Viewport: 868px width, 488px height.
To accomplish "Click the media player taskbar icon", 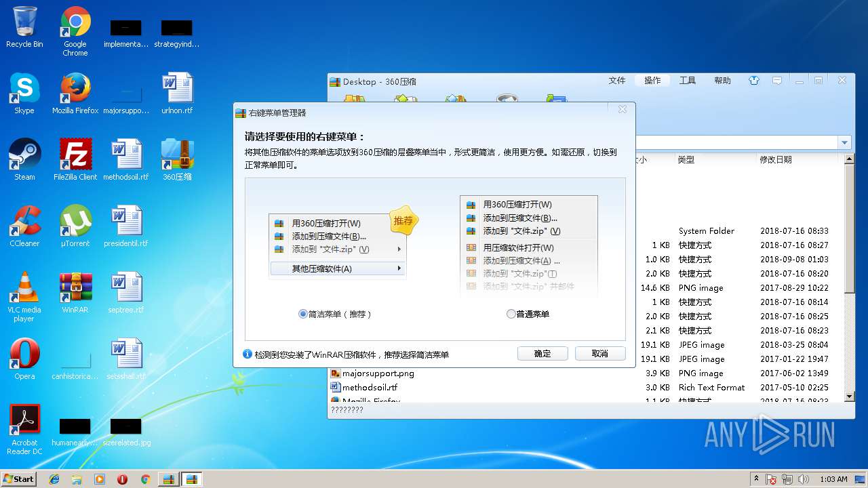I will pos(100,479).
